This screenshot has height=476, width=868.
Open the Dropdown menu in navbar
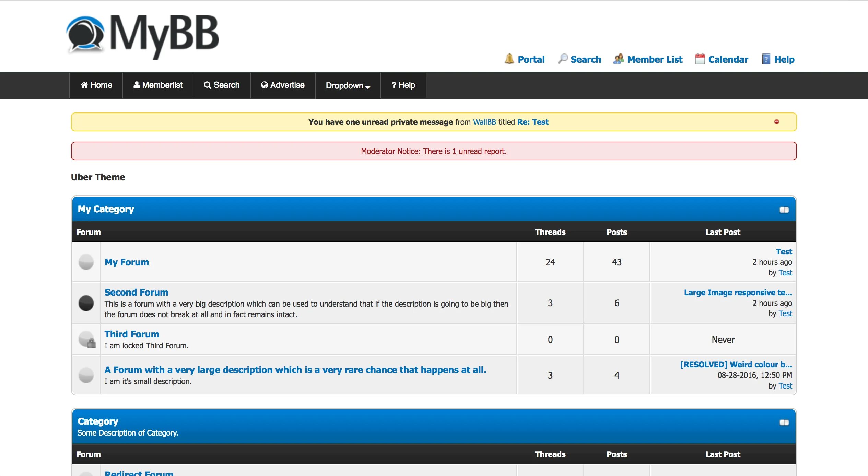pyautogui.click(x=348, y=85)
